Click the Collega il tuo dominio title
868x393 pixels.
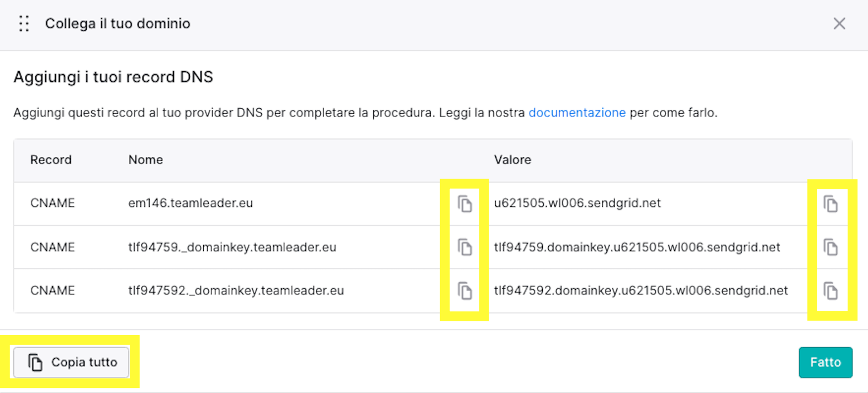pos(118,24)
